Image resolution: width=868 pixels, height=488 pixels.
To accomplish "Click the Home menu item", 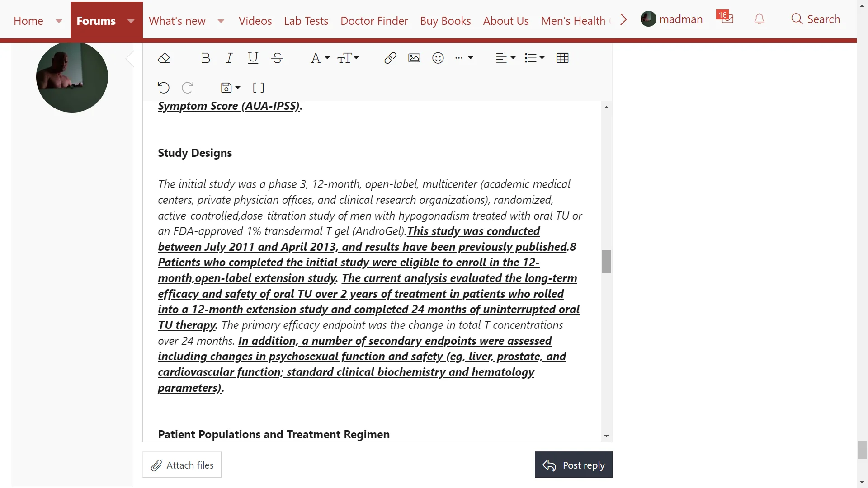I will [28, 21].
